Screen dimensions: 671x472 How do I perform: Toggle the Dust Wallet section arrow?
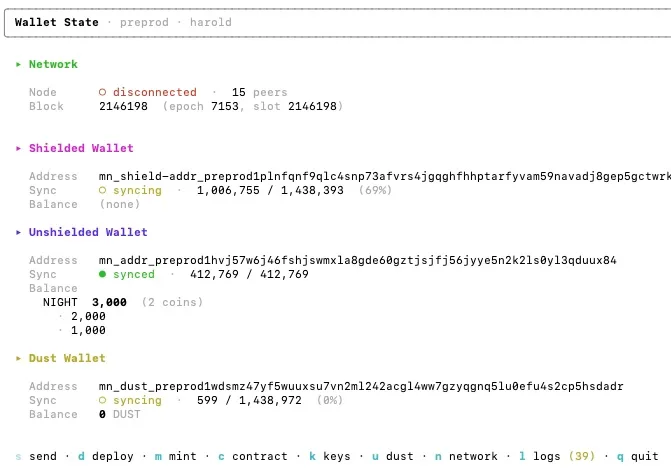coord(18,359)
